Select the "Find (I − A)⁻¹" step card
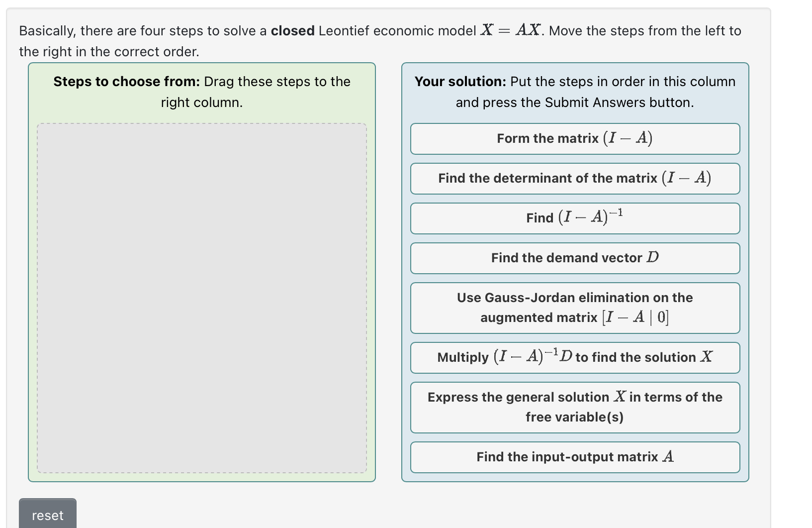812x528 pixels. pos(574,218)
